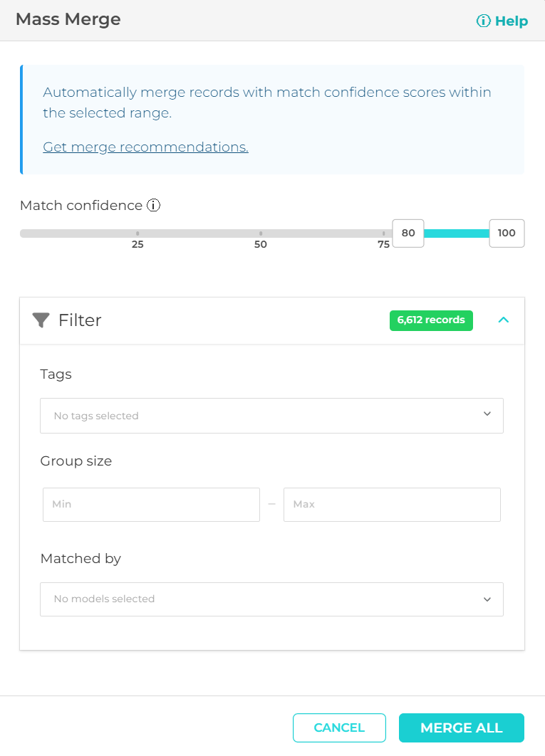Click Get merge recommendations link
This screenshot has height=756, width=545.
click(x=146, y=147)
